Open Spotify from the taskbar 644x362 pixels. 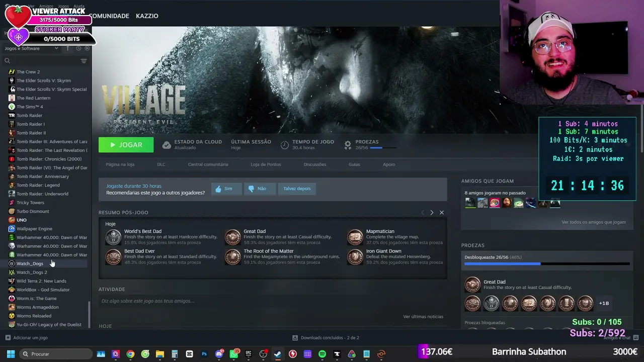323,354
